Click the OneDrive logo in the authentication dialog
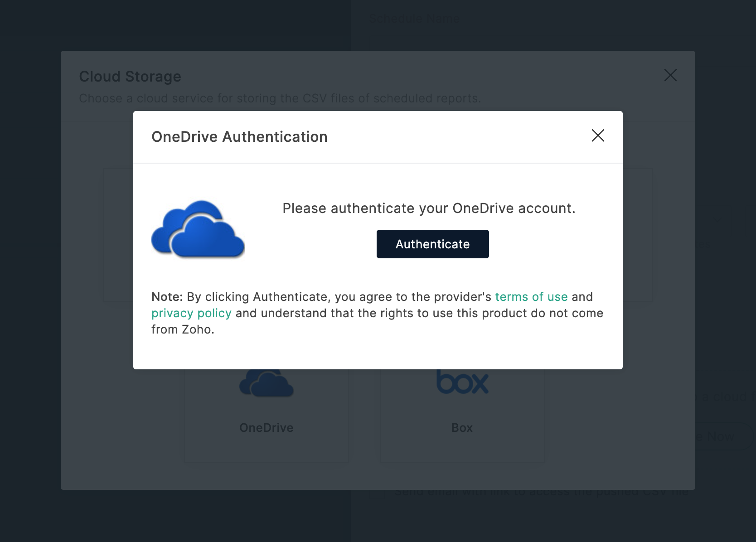756x542 pixels. coord(198,229)
